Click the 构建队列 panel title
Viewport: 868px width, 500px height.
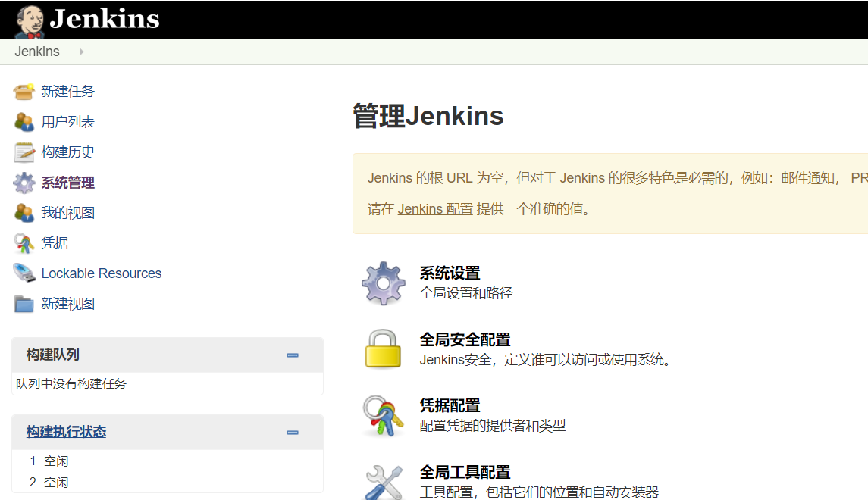tap(52, 355)
